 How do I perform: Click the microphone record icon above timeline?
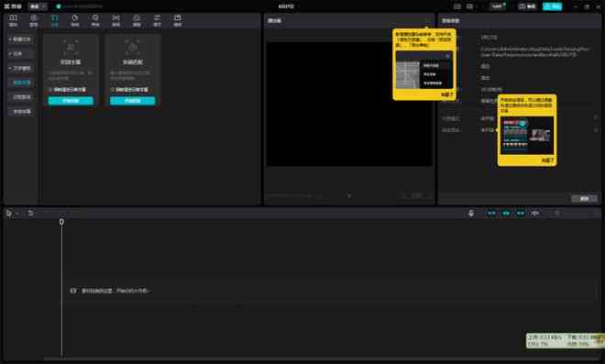(x=471, y=213)
